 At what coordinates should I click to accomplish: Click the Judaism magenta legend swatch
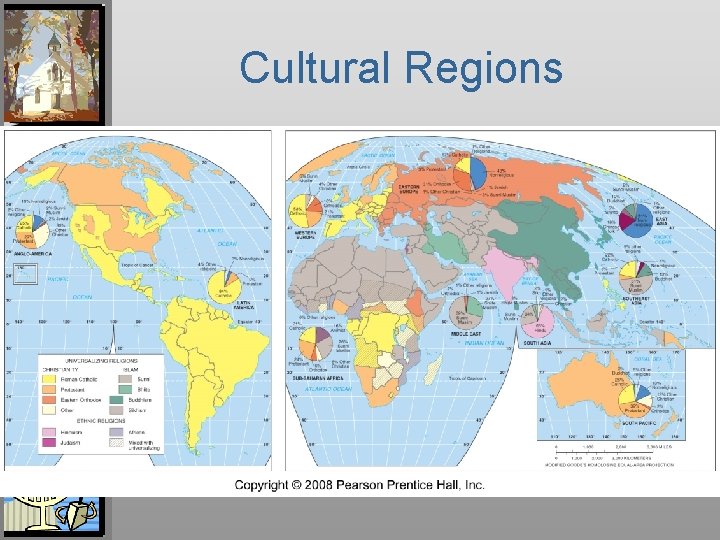(49, 443)
